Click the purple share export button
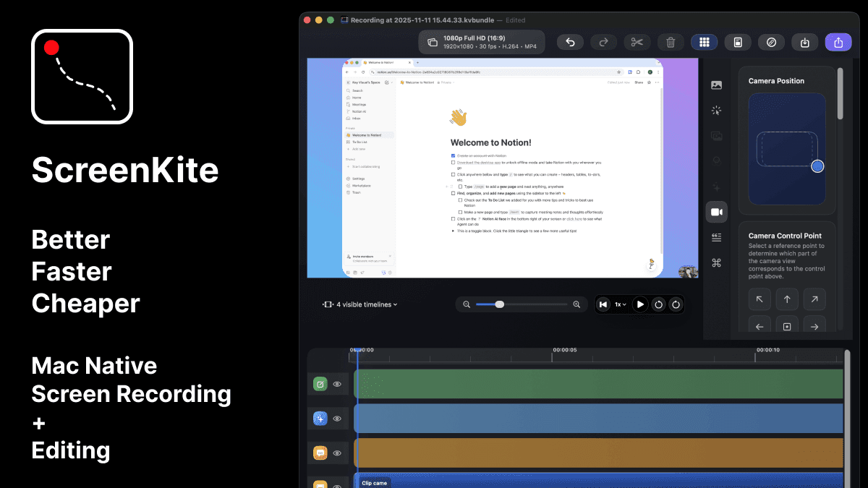This screenshot has width=868, height=488. (x=838, y=42)
